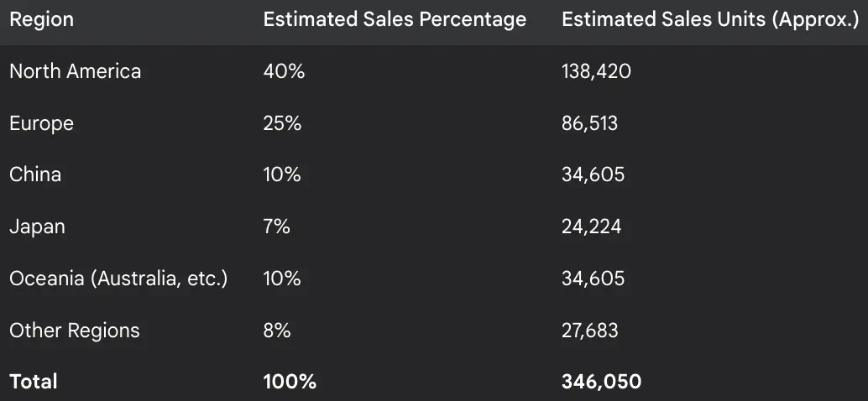Select the Estimated Sales Percentage header
This screenshot has width=868, height=401.
(395, 20)
